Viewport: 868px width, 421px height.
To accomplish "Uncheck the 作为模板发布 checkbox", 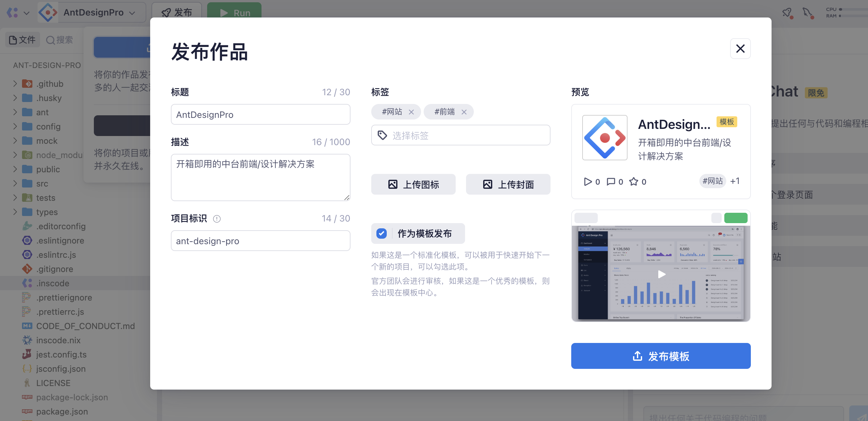I will coord(382,233).
